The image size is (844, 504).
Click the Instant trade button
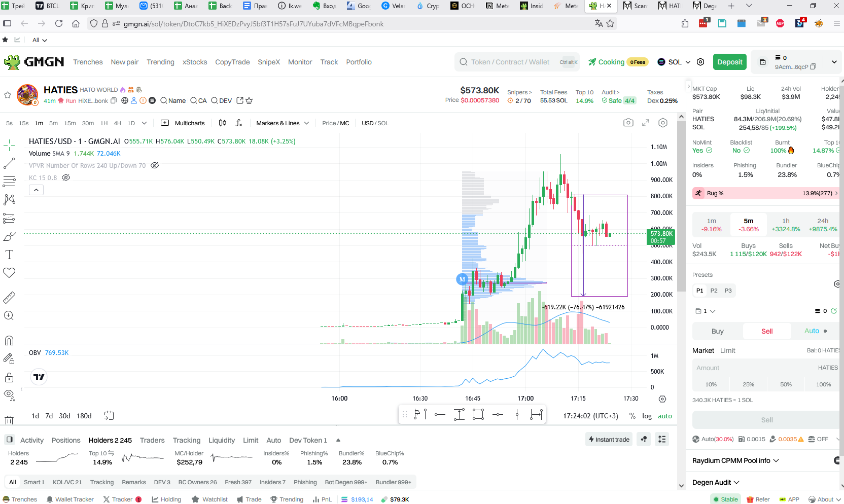coord(608,439)
